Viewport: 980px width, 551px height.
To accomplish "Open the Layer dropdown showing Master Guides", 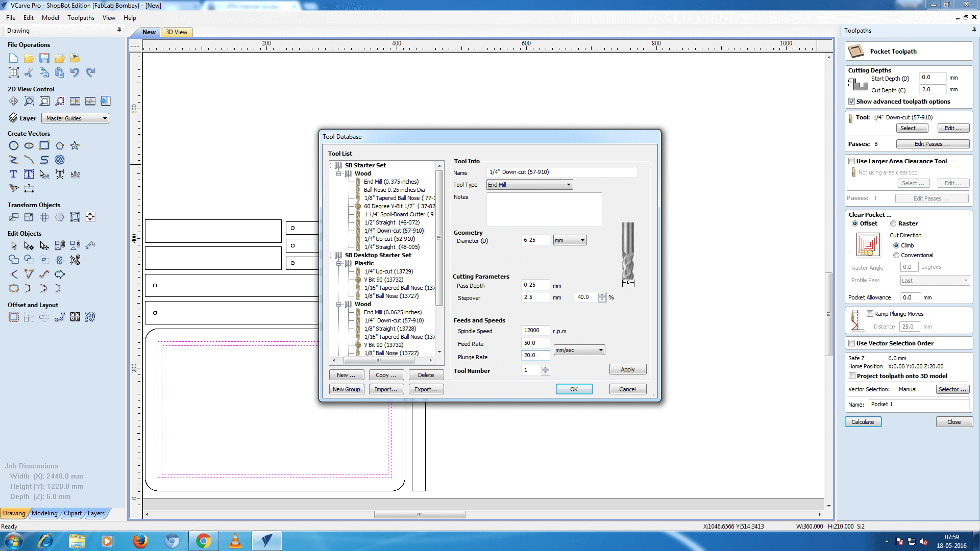I will point(75,118).
